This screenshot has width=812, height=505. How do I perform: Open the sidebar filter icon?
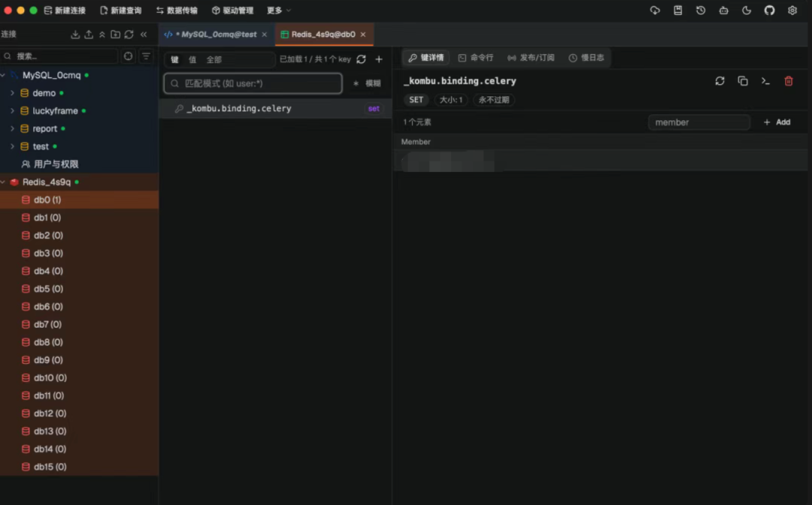[x=146, y=56]
